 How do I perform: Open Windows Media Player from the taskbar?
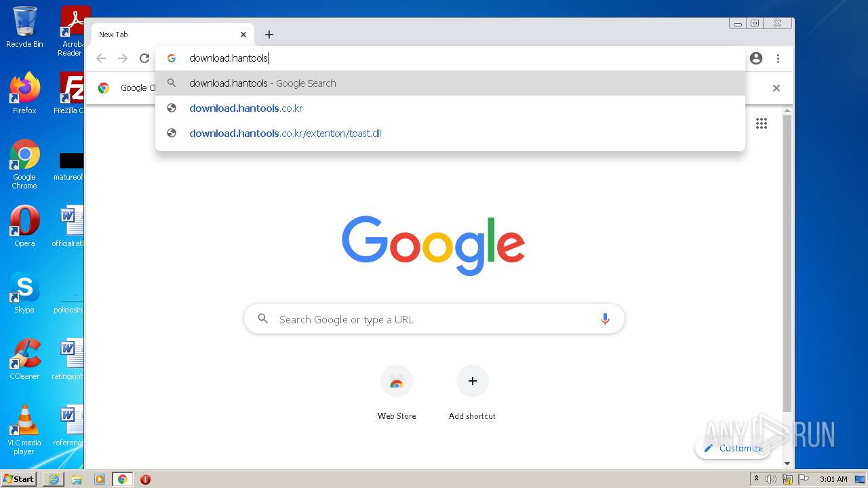point(100,479)
